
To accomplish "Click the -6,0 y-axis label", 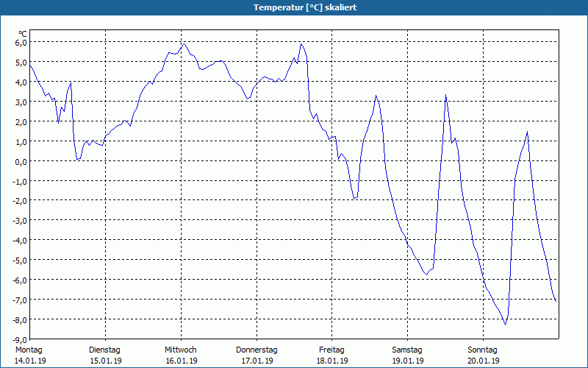I will (x=21, y=281).
